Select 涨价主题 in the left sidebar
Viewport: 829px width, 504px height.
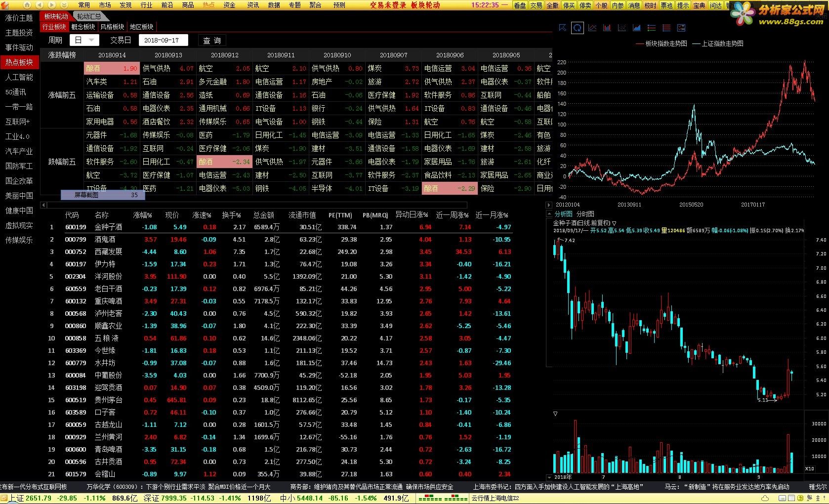click(19, 18)
